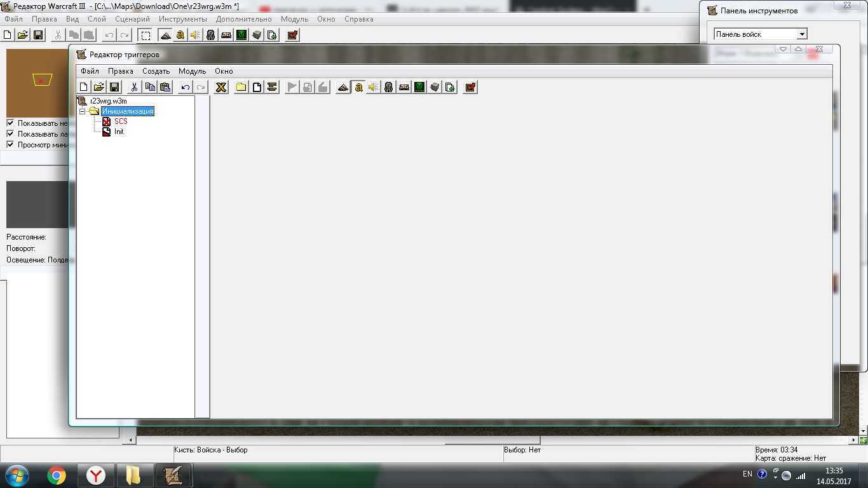Cut selection using Trigger Editor scissors icon

click(134, 87)
